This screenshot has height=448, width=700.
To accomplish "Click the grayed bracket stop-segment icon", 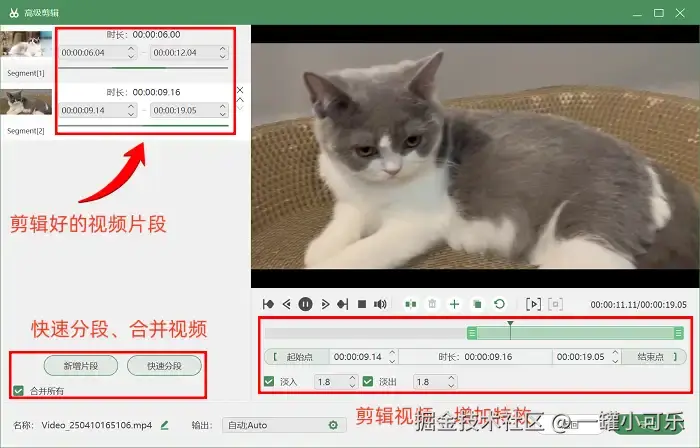I will 555,304.
